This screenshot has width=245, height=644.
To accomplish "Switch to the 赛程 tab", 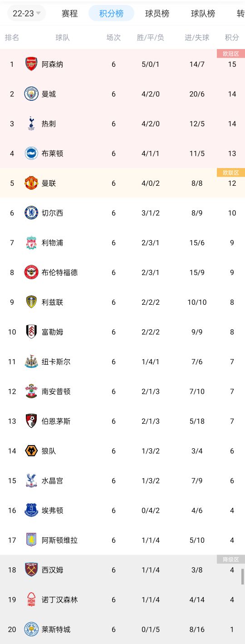I will (69, 14).
